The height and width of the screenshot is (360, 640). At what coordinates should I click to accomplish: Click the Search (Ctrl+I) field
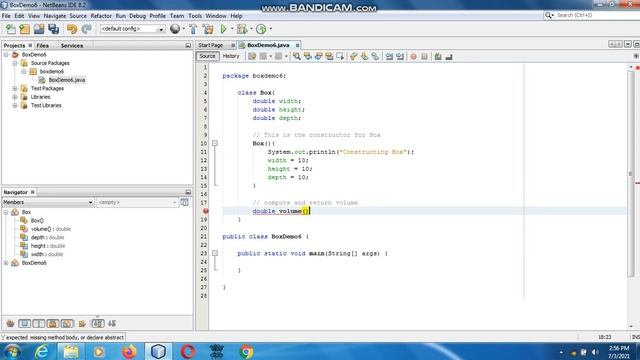(591, 15)
